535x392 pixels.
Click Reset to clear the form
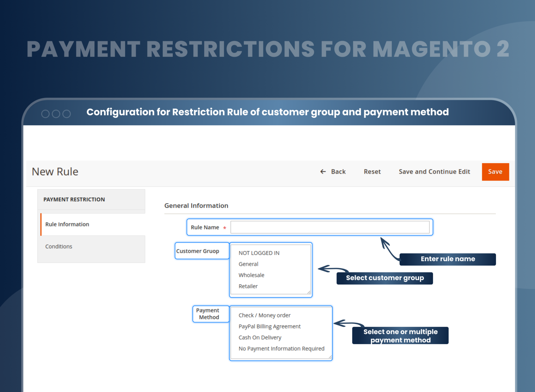click(x=372, y=171)
